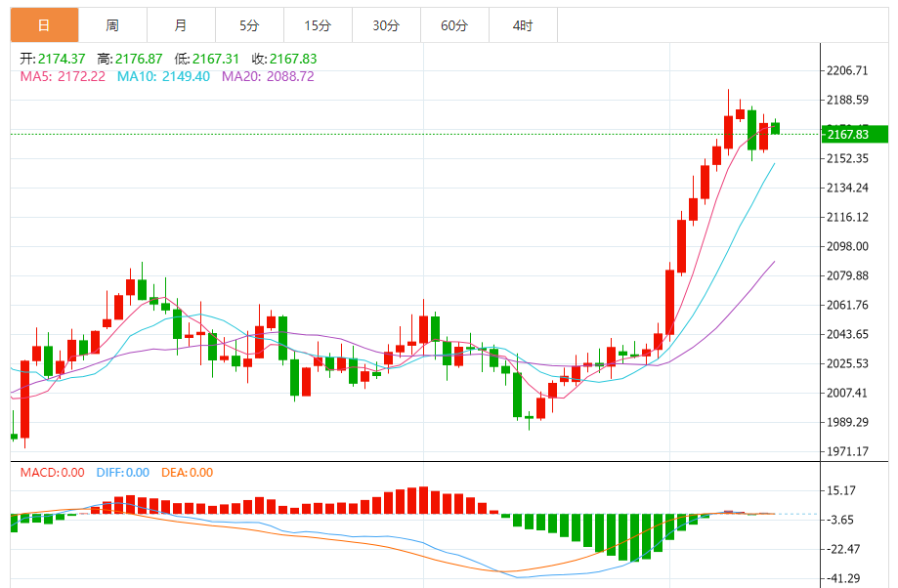
Task: Click the -22.47 MACD axis label
Action: (843, 550)
